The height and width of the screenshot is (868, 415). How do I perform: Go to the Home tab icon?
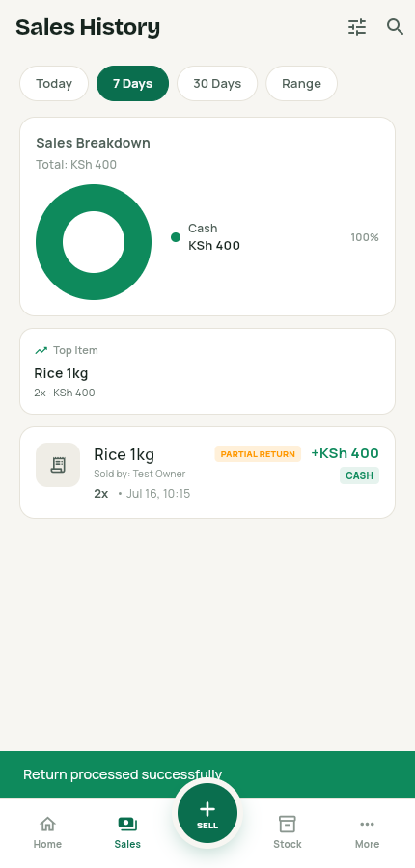(x=47, y=825)
